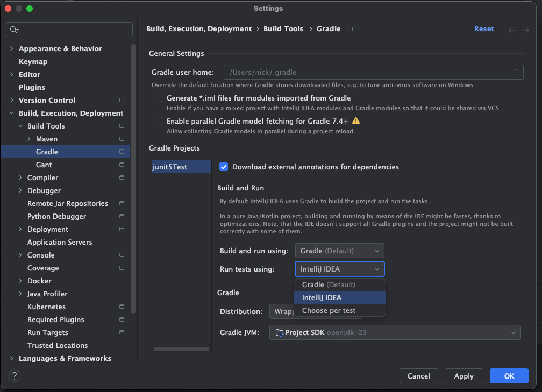This screenshot has height=392, width=542.
Task: Click the project marker icon on the Version Control row
Action: click(x=122, y=100)
